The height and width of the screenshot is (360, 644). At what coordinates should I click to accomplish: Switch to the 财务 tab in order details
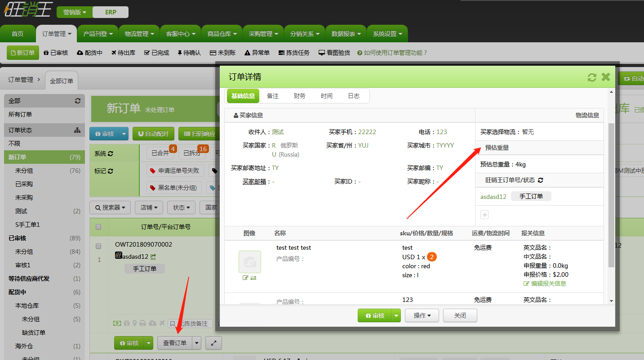pyautogui.click(x=300, y=96)
